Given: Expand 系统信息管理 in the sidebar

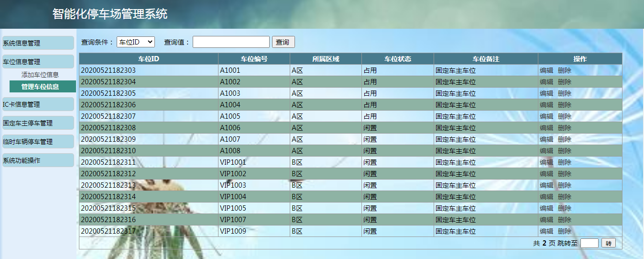Looking at the screenshot, I should (38, 43).
